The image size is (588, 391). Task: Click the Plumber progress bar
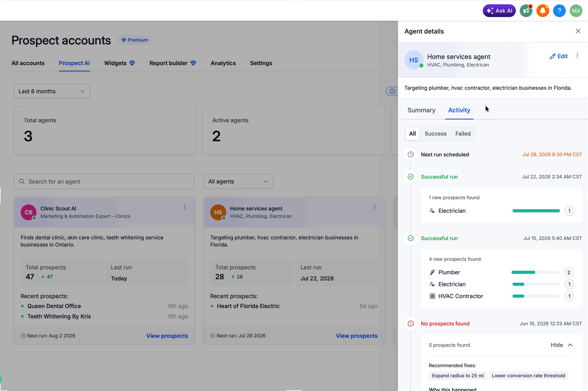click(535, 272)
